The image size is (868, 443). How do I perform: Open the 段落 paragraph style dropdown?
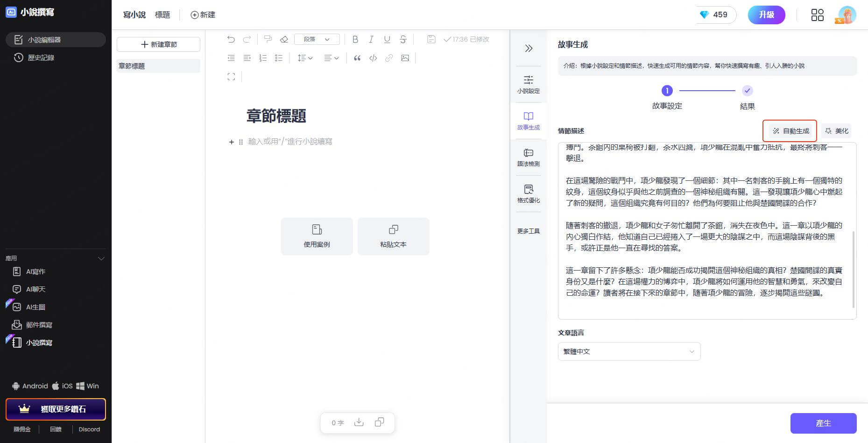tap(317, 39)
